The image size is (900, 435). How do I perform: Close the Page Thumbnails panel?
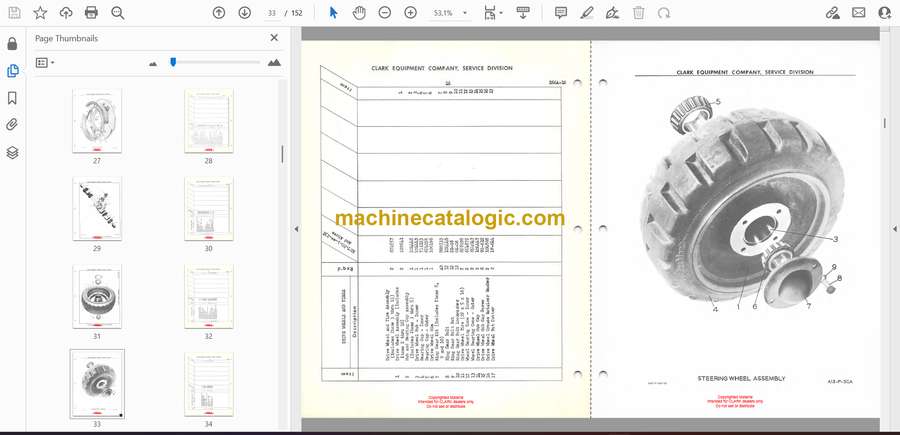[x=274, y=38]
